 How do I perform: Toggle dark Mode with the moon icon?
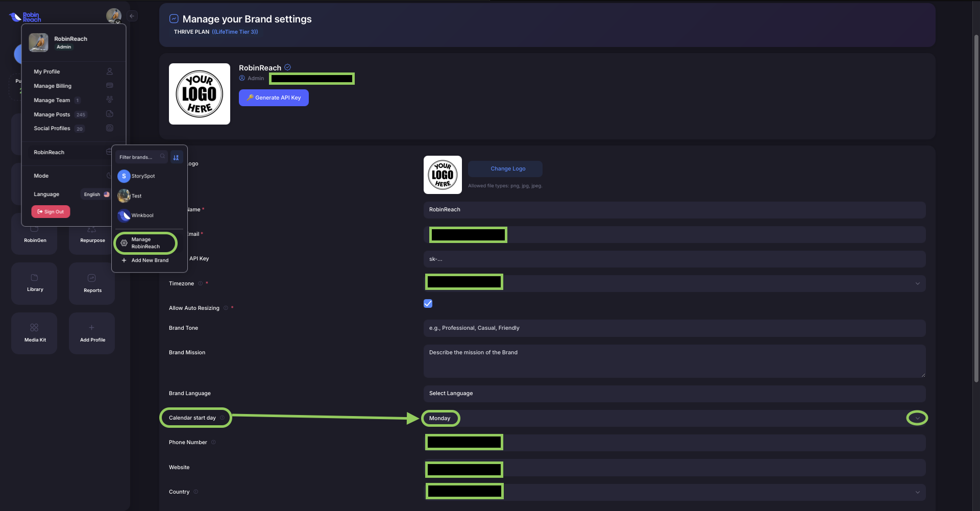tap(109, 176)
